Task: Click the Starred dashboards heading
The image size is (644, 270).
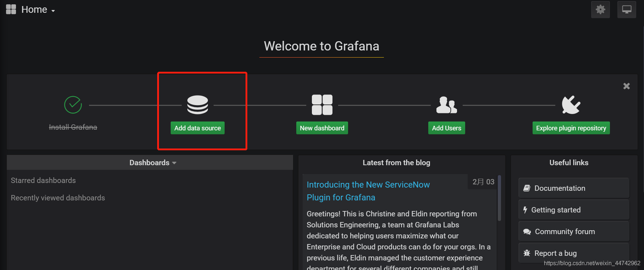Action: pos(43,180)
